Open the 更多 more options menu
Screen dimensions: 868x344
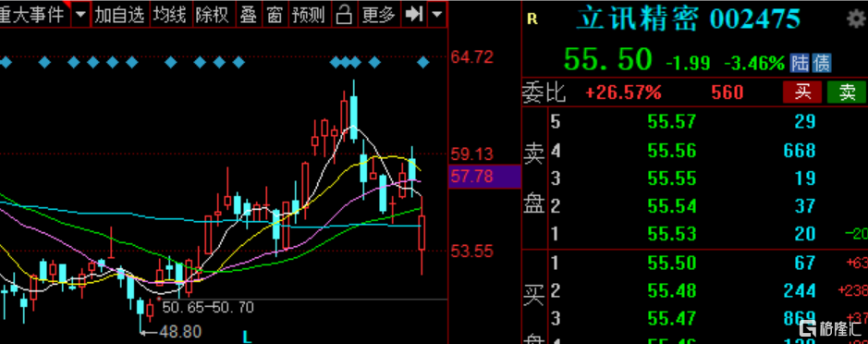pyautogui.click(x=379, y=15)
